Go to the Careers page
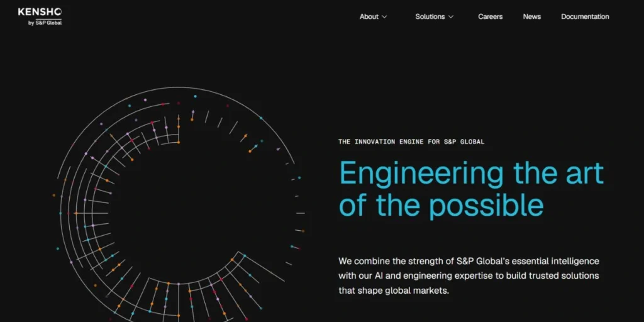Screen dimensions: 644x322 pos(490,17)
